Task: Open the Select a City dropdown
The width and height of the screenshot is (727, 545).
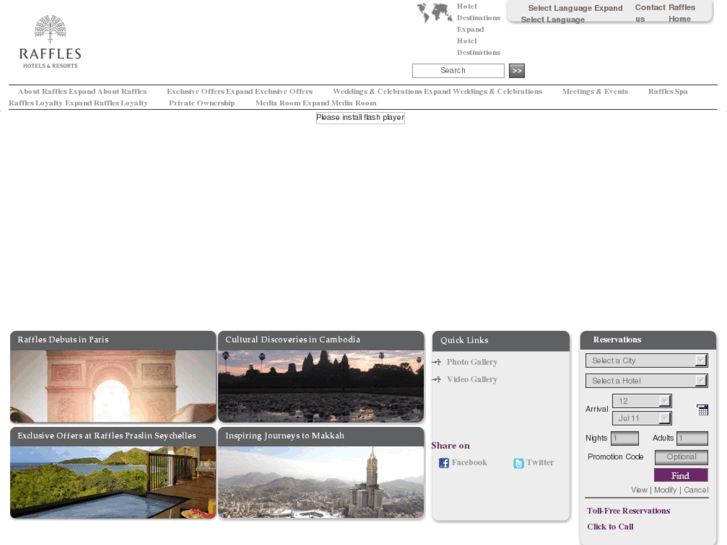Action: pos(646,360)
